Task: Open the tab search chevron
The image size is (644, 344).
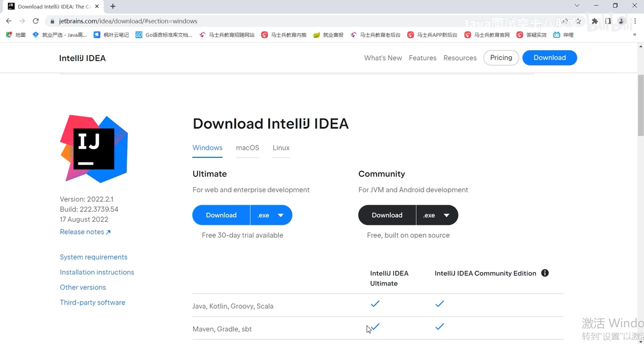Action: tap(577, 6)
